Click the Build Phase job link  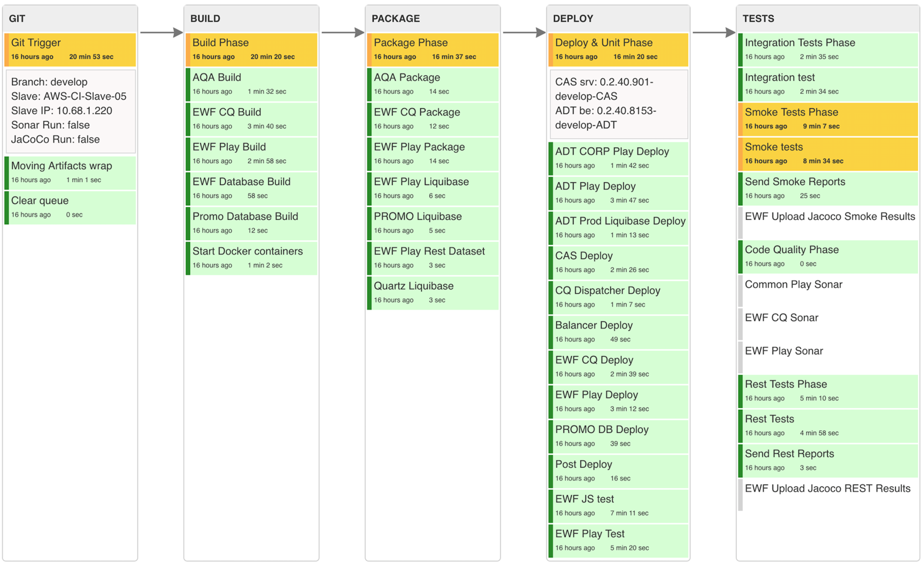[x=220, y=43]
